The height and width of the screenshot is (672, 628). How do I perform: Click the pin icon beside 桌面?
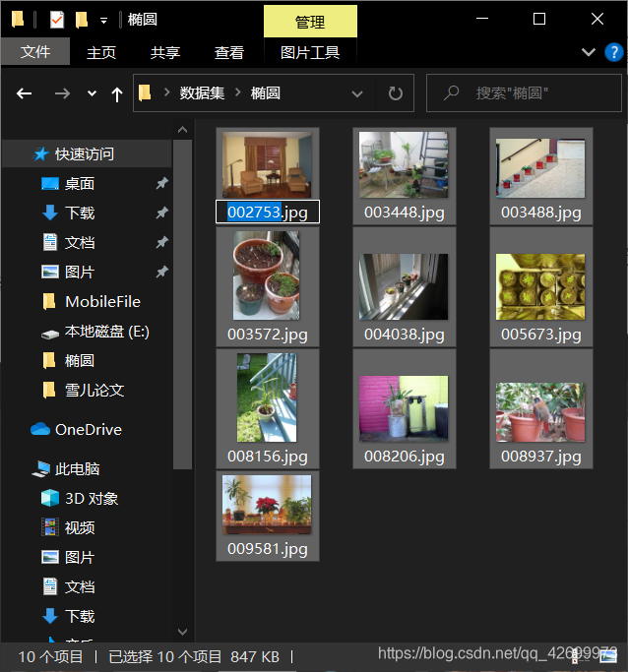(x=161, y=183)
